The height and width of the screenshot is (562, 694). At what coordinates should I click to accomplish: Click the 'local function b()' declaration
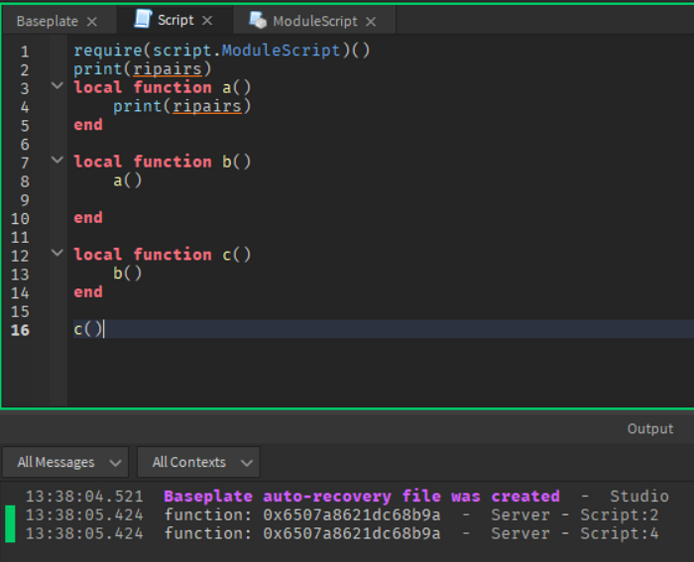click(x=162, y=162)
